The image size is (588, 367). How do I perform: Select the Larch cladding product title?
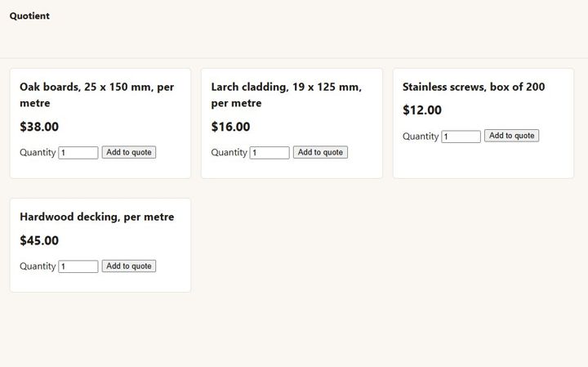pyautogui.click(x=286, y=95)
